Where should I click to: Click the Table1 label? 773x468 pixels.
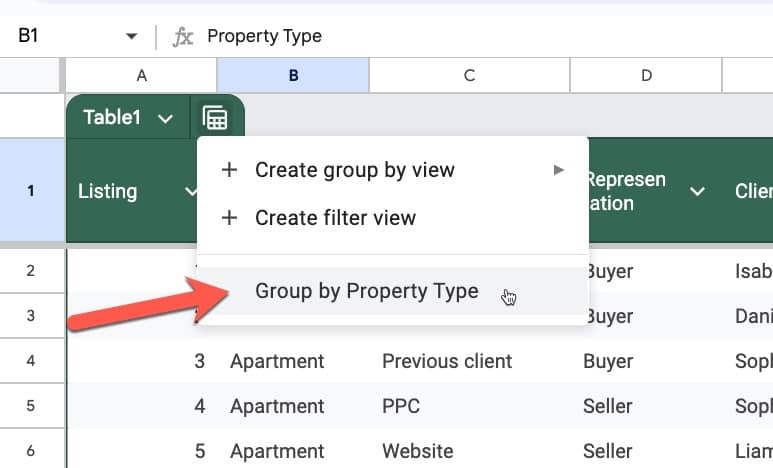[112, 117]
